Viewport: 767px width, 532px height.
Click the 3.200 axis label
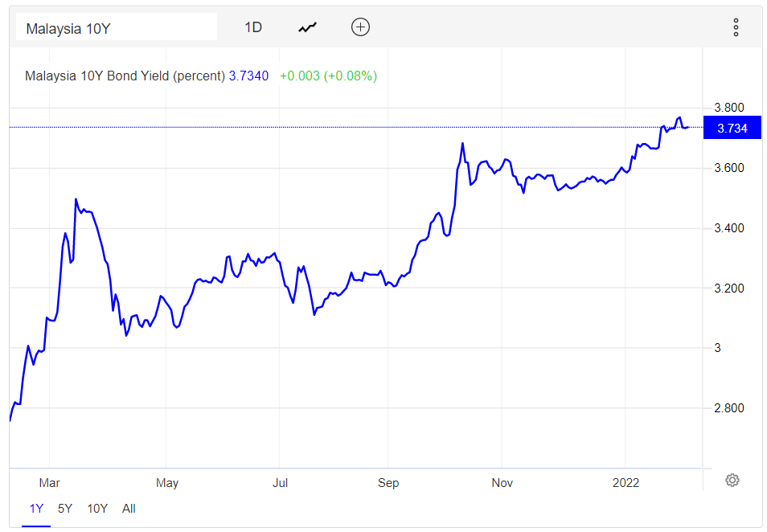[x=729, y=288]
